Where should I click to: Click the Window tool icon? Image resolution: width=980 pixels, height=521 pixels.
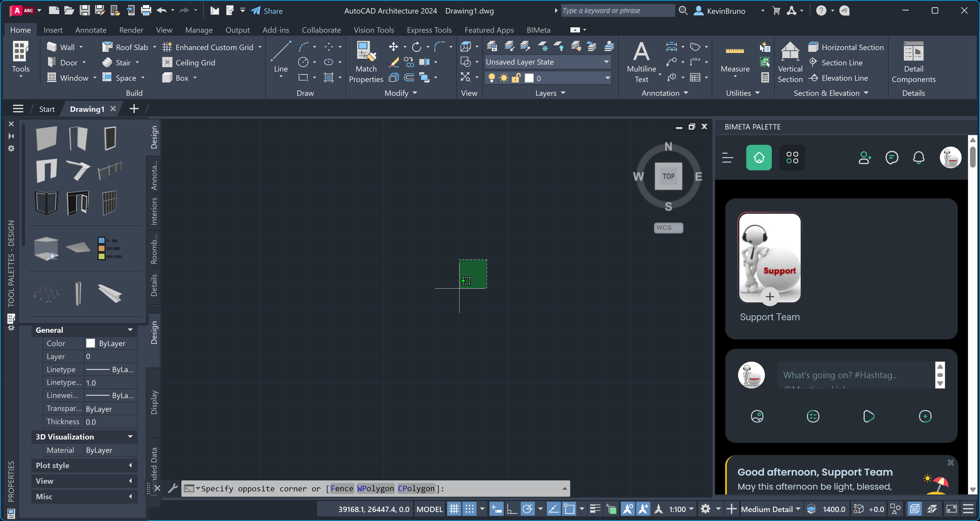point(52,78)
